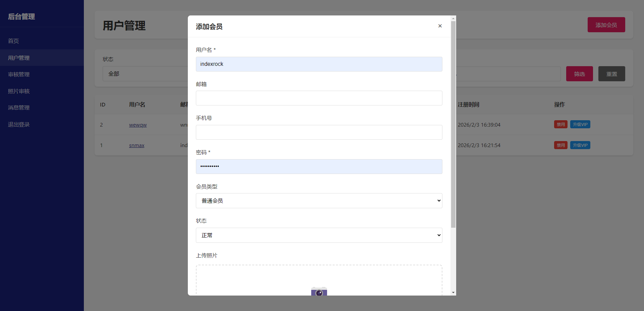Open 照片审核 from the sidebar
Viewport: 644px width, 311px height.
[x=19, y=91]
